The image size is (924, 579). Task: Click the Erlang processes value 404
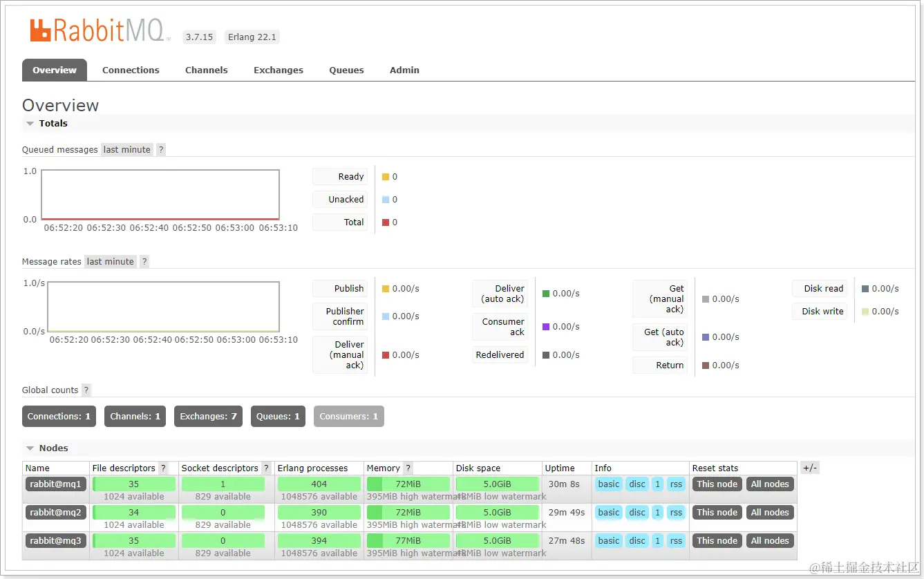click(x=319, y=484)
